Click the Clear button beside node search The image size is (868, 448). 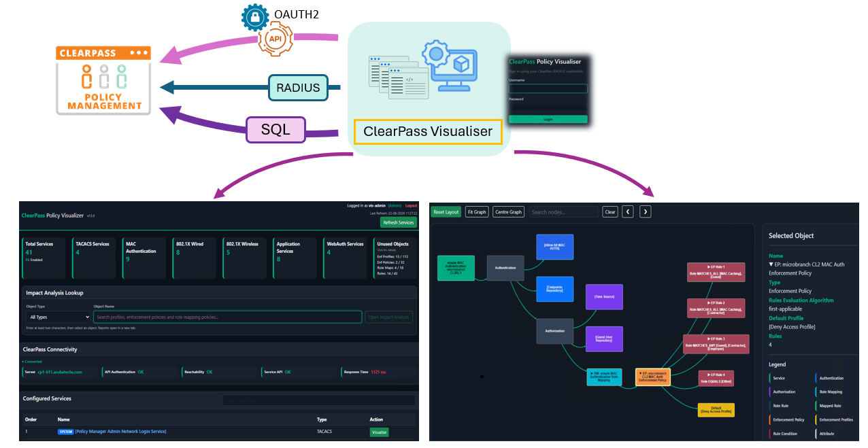pyautogui.click(x=610, y=211)
